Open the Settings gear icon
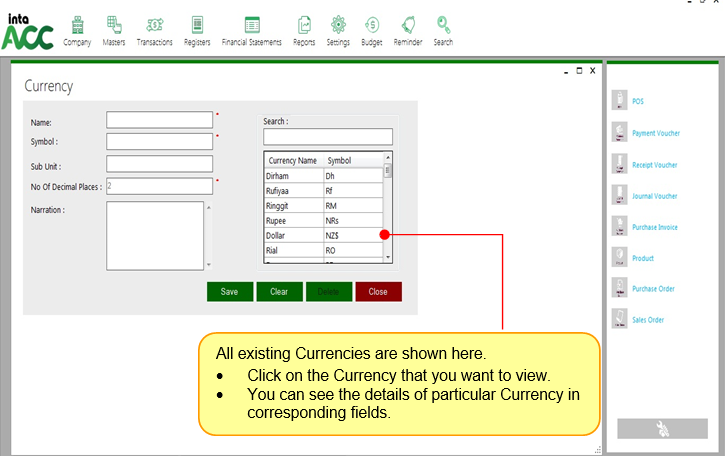This screenshot has width=725, height=456. coord(338,25)
